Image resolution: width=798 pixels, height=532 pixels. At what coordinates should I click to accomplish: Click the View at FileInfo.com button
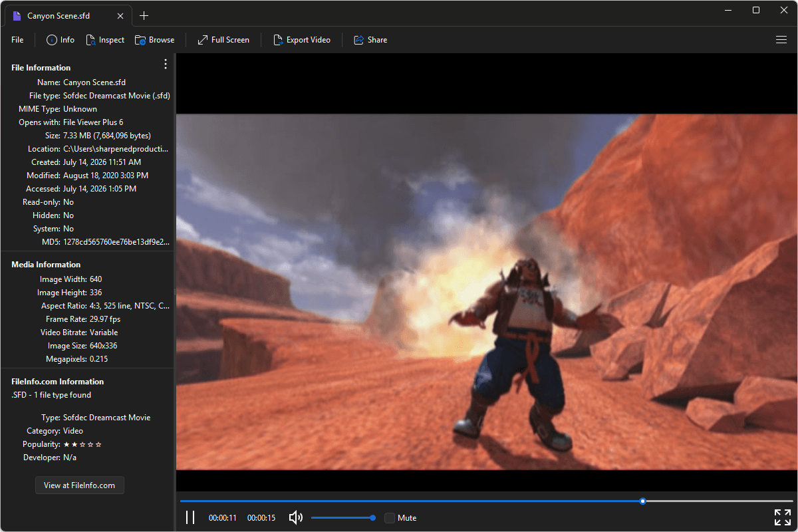point(80,485)
